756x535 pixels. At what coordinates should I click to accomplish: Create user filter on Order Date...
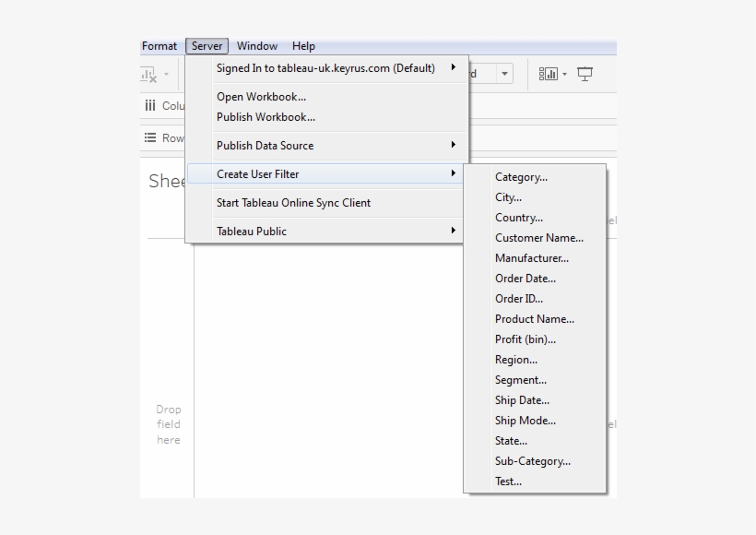click(535, 279)
